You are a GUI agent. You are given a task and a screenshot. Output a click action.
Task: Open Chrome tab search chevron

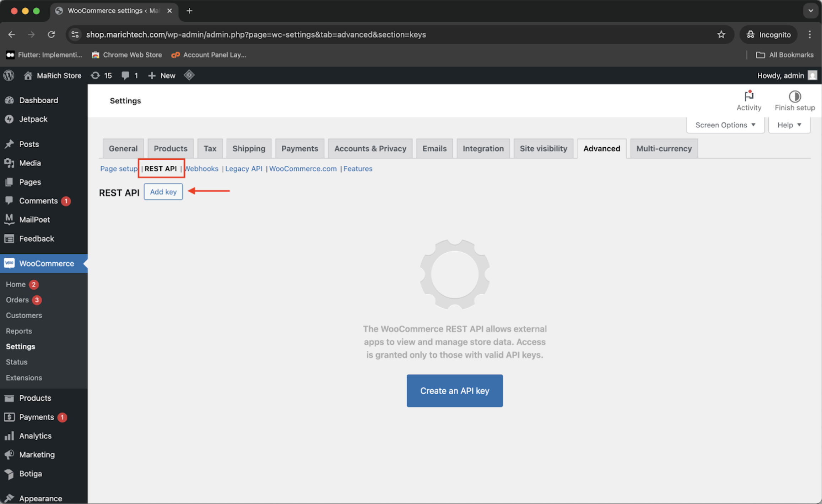pyautogui.click(x=810, y=11)
